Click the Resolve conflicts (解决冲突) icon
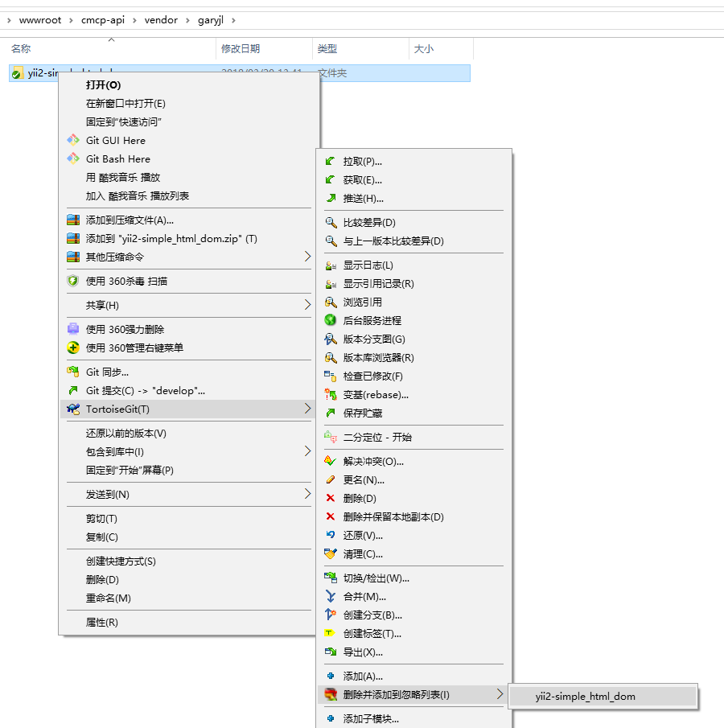724x728 pixels. [330, 462]
